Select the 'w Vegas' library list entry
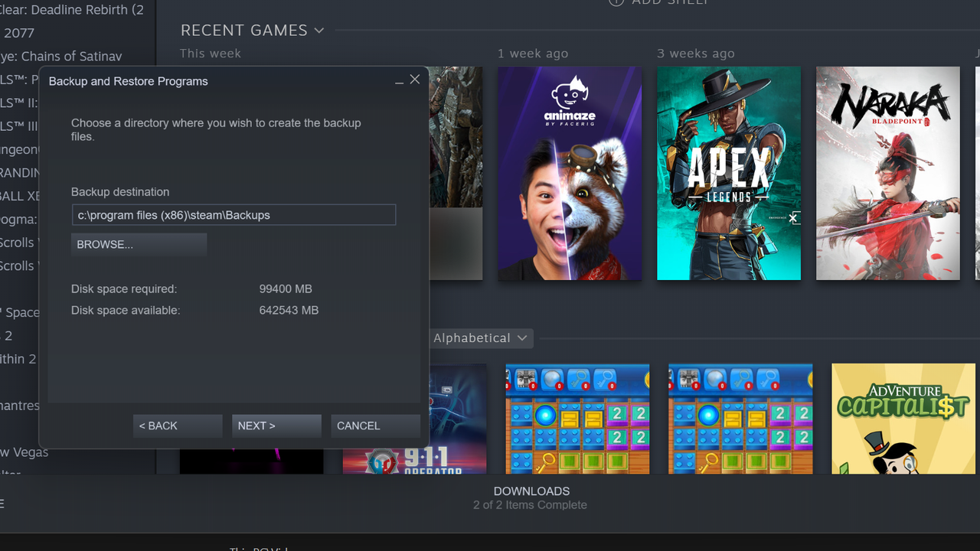Viewport: 980px width, 551px height. (24, 452)
